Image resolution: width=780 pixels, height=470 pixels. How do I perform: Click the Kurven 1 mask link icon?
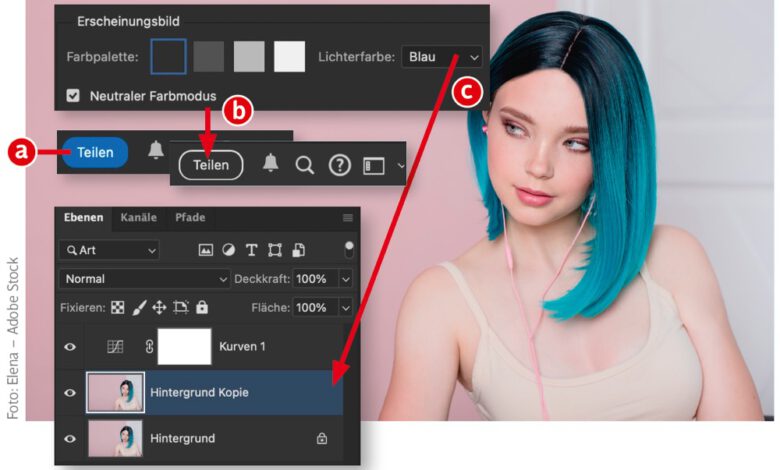149,347
